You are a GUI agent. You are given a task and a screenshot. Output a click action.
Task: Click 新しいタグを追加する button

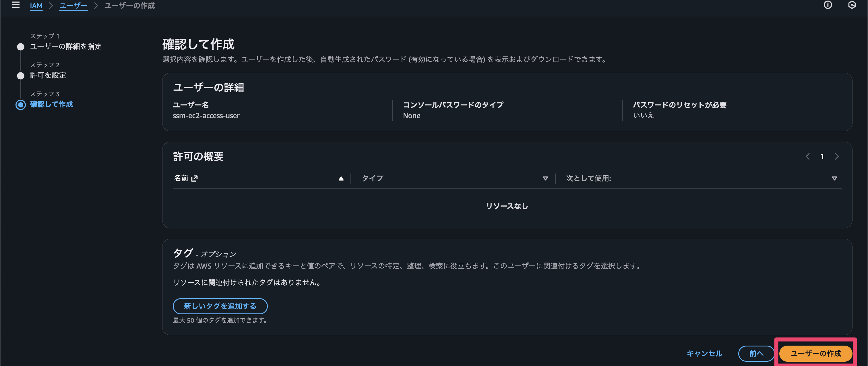(220, 306)
